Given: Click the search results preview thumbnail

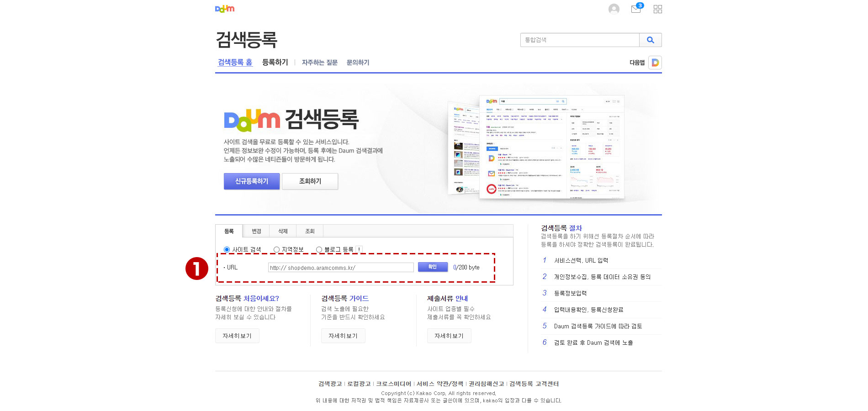Looking at the screenshot, I should pyautogui.click(x=536, y=147).
